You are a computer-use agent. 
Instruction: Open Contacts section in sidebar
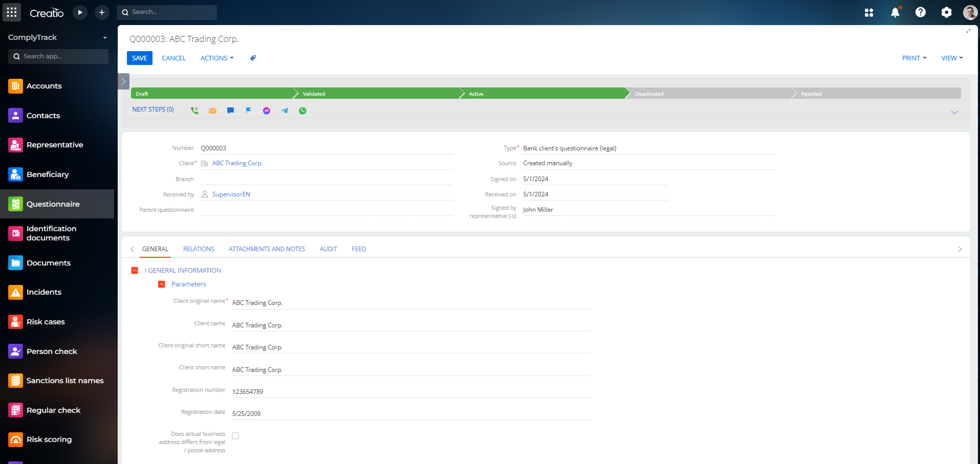[57, 116]
